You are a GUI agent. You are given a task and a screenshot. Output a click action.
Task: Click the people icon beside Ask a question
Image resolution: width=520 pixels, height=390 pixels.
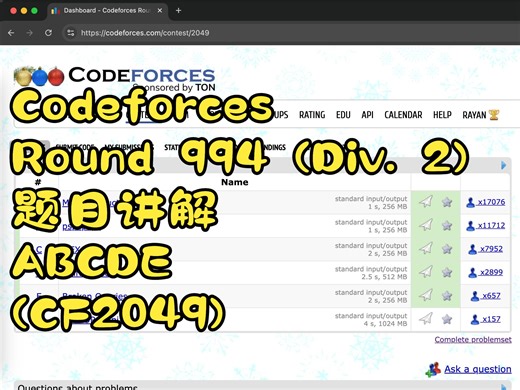[433, 370]
